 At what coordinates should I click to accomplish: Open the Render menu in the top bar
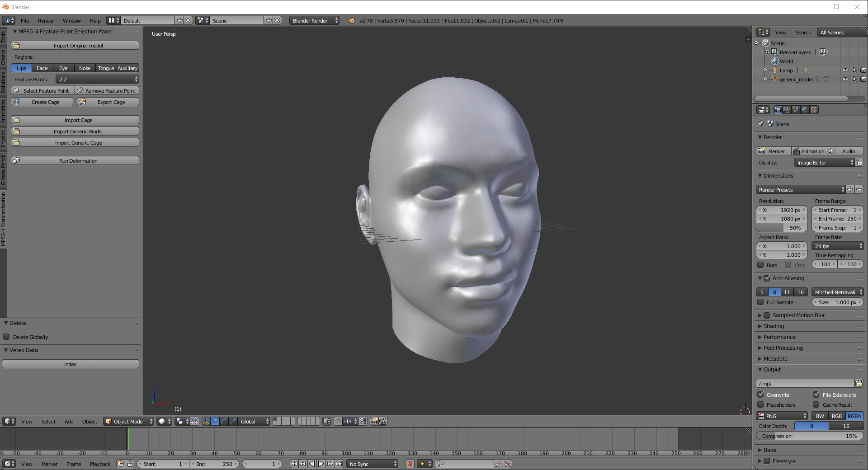[x=46, y=21]
